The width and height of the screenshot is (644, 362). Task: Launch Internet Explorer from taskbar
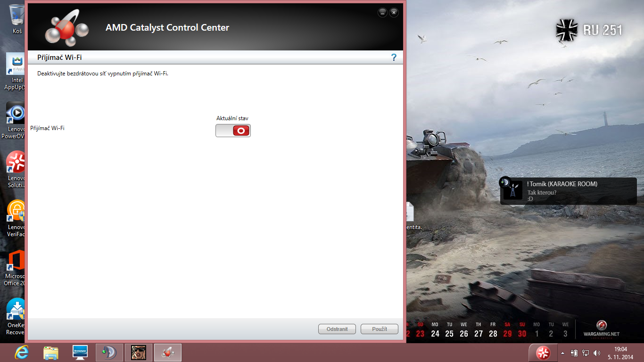22,353
